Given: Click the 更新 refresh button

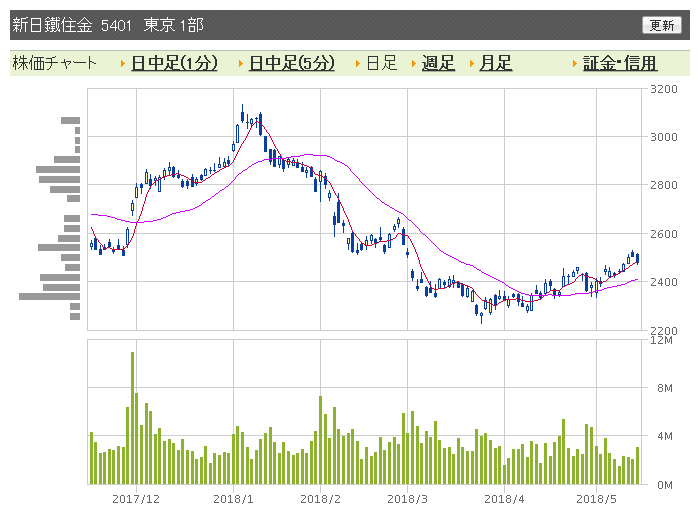Looking at the screenshot, I should [661, 25].
